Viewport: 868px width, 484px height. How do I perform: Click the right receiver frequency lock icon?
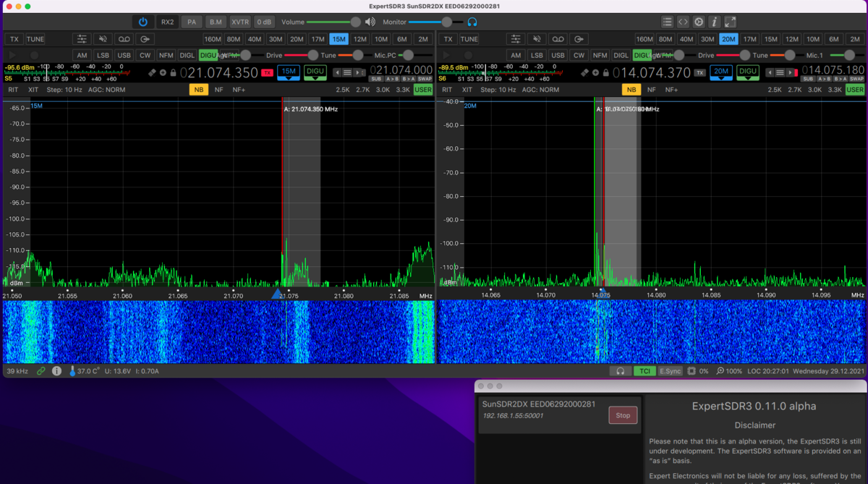[605, 72]
